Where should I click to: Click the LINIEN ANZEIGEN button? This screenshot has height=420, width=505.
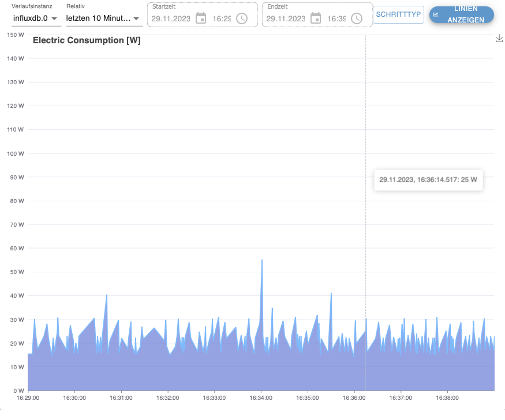coord(462,14)
